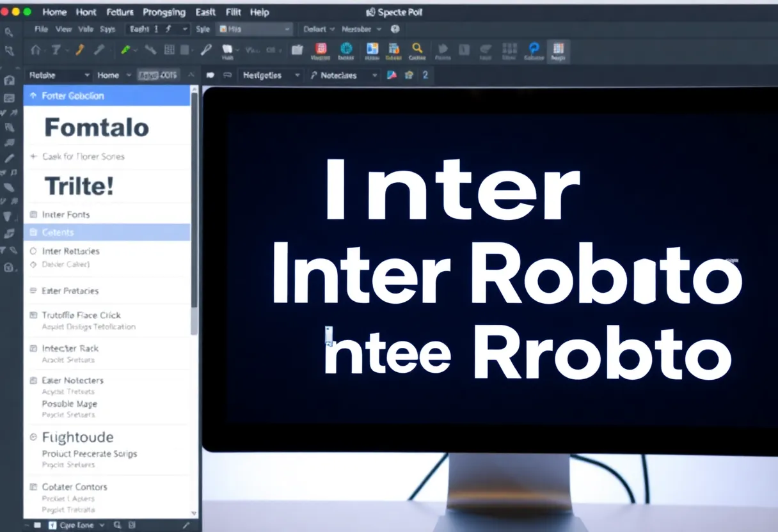Toggle the Intecter Rack checkbox
Screen dimensions: 778x532
(34, 348)
